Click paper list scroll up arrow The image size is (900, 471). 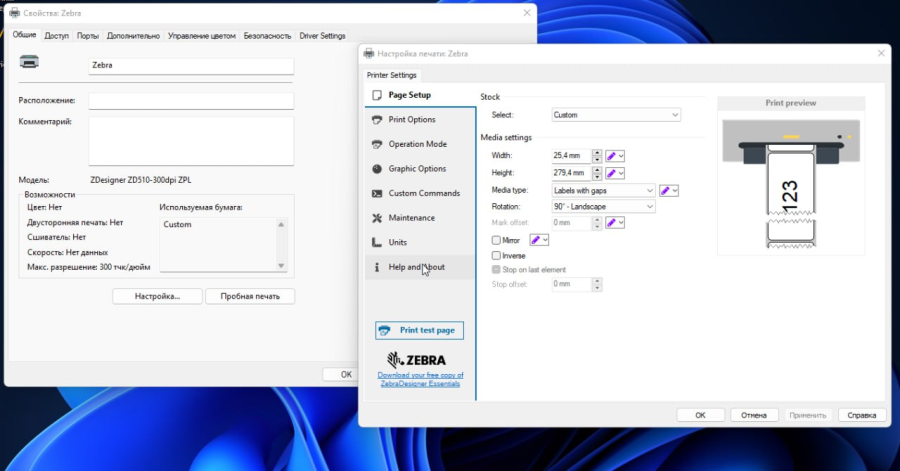click(281, 224)
